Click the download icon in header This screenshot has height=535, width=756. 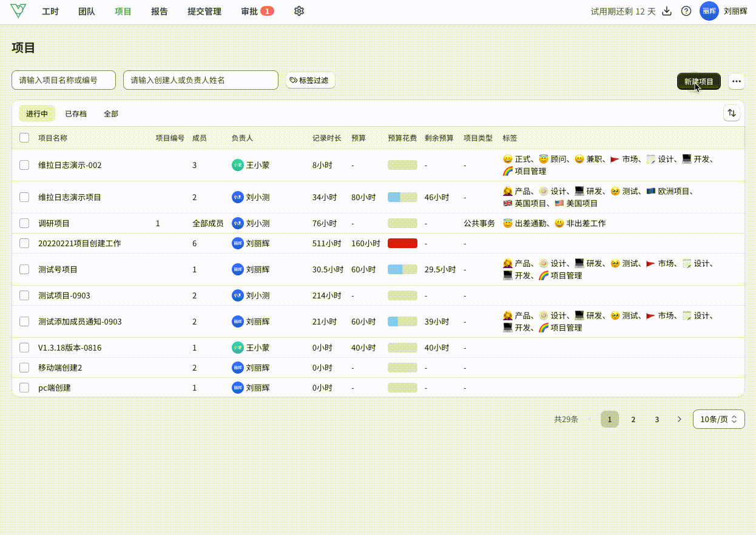coord(667,11)
